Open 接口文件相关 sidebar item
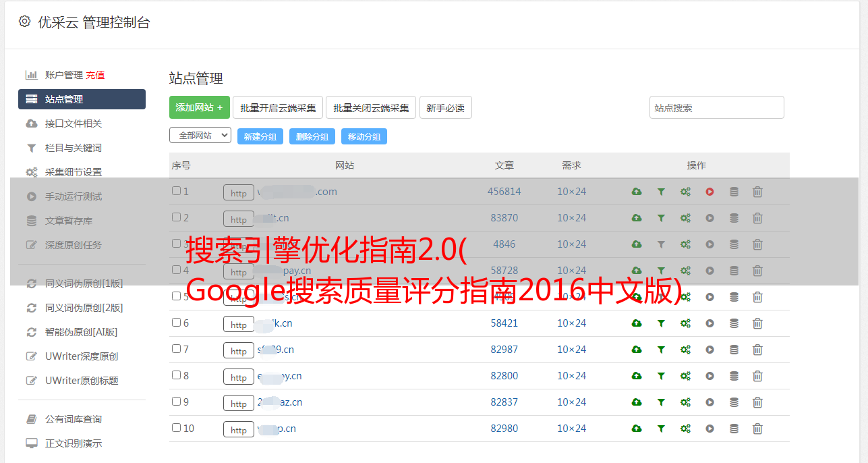Image resolution: width=868 pixels, height=463 pixels. click(x=74, y=124)
